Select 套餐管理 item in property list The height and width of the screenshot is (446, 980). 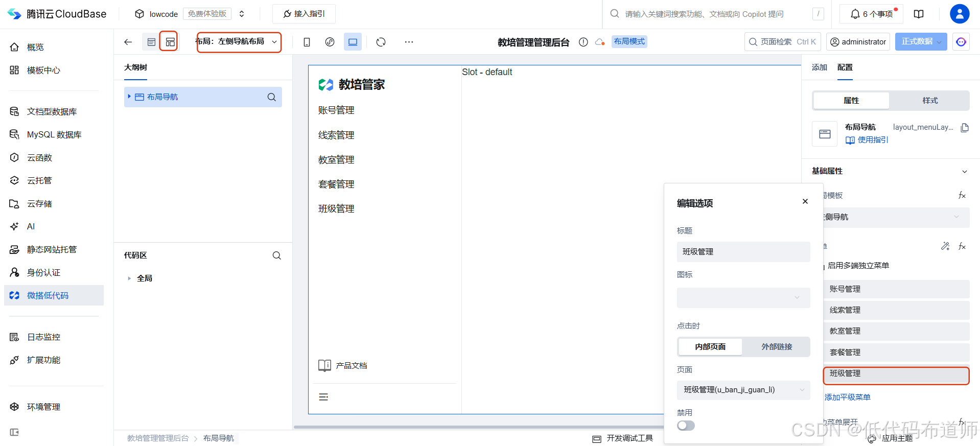pos(896,353)
